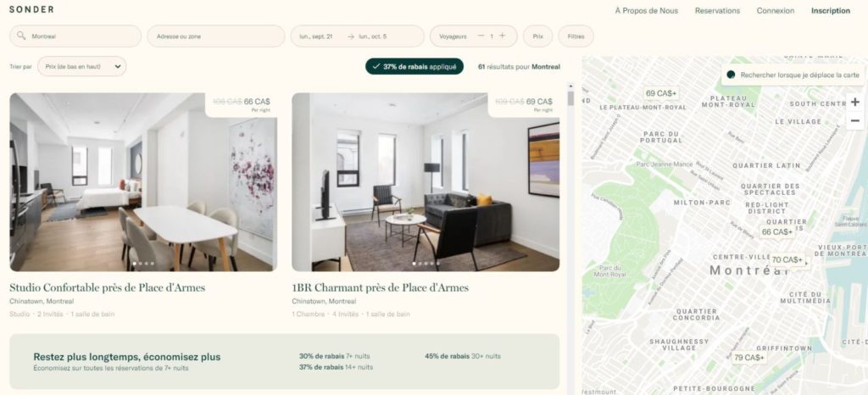Open the Studio Confortable listing photo
The height and width of the screenshot is (395, 868).
point(142,182)
